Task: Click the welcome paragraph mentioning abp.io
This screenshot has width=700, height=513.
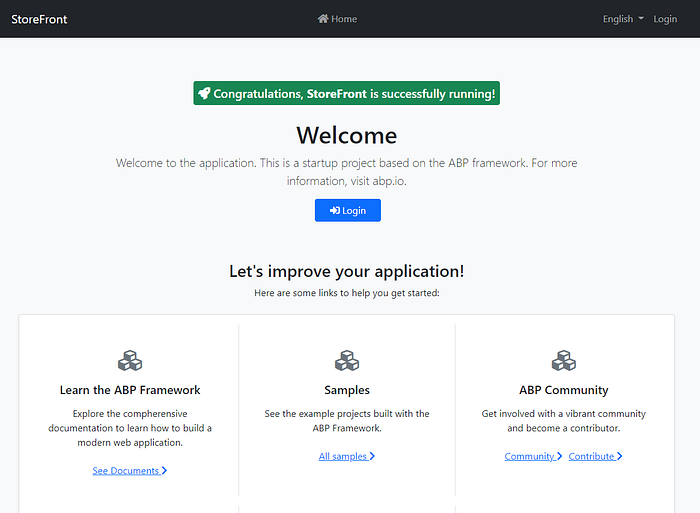Action: (346, 172)
